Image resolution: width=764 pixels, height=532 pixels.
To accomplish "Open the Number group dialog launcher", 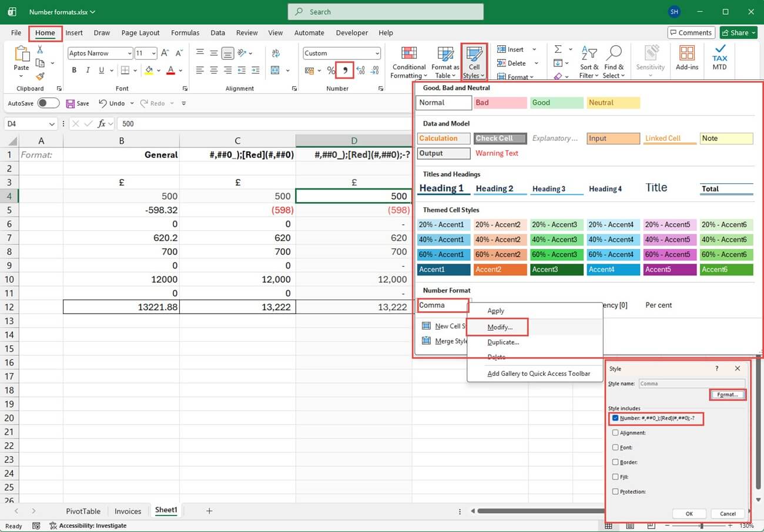I will (380, 89).
